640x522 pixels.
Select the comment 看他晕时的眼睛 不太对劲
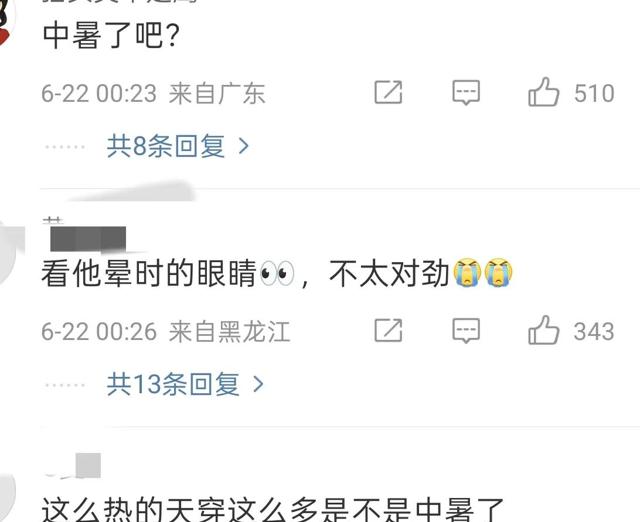point(277,273)
